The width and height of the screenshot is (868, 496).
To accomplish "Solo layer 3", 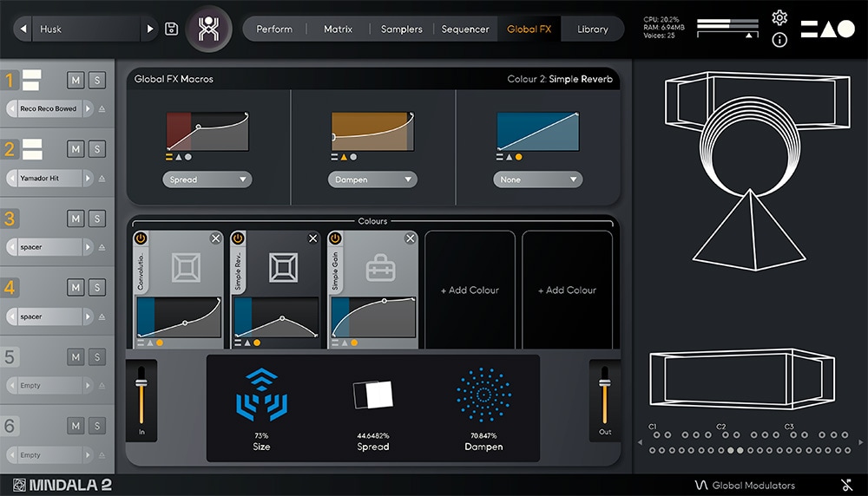I will click(97, 219).
